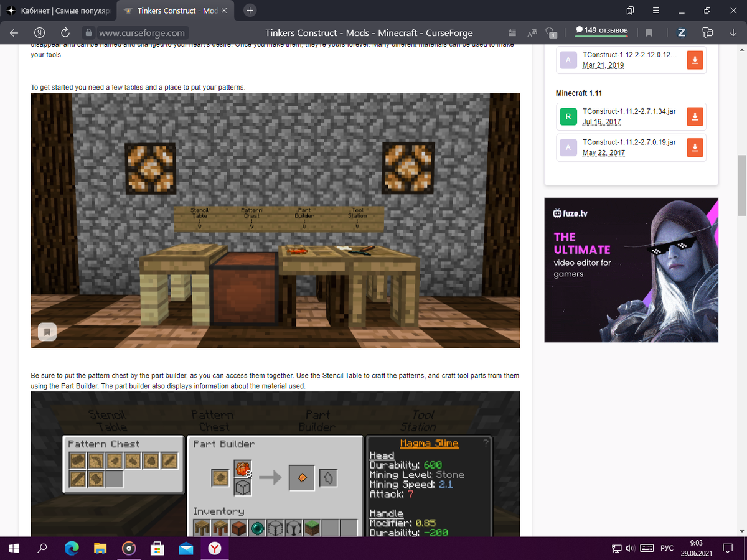
Task: Open TConstruct-1.11.2-2.7.1.34.jar link
Action: tap(629, 111)
